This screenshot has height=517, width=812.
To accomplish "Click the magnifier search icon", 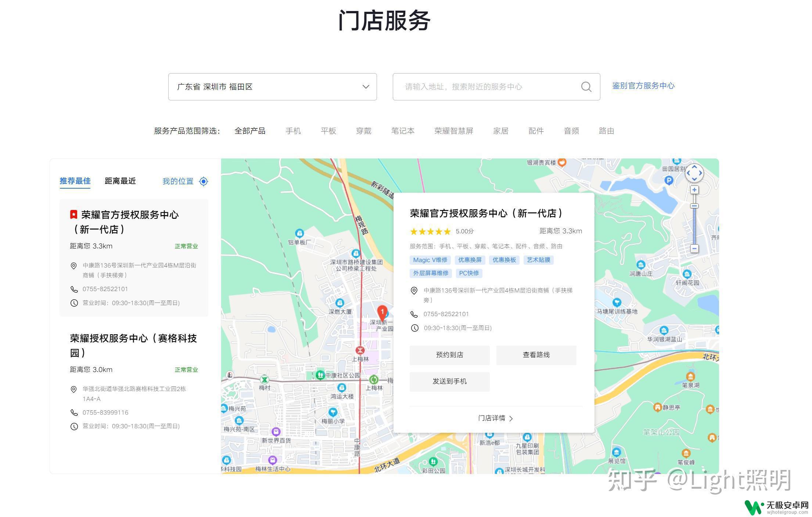I will click(586, 87).
